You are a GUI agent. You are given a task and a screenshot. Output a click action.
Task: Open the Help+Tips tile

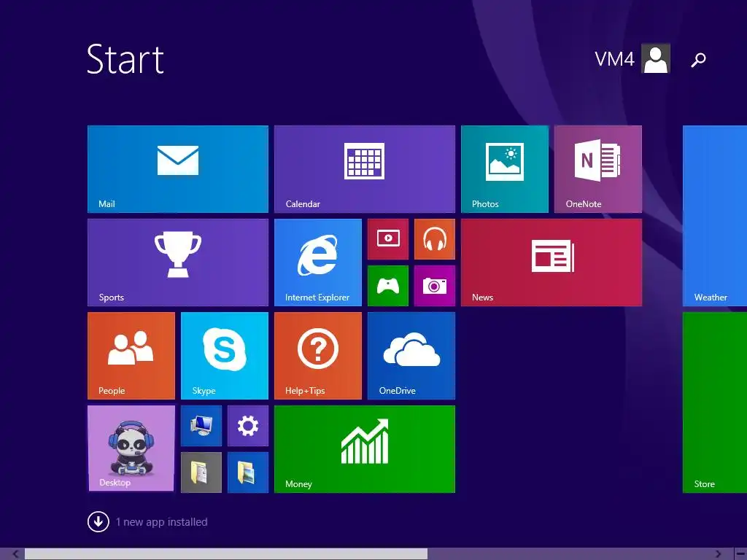coord(318,356)
